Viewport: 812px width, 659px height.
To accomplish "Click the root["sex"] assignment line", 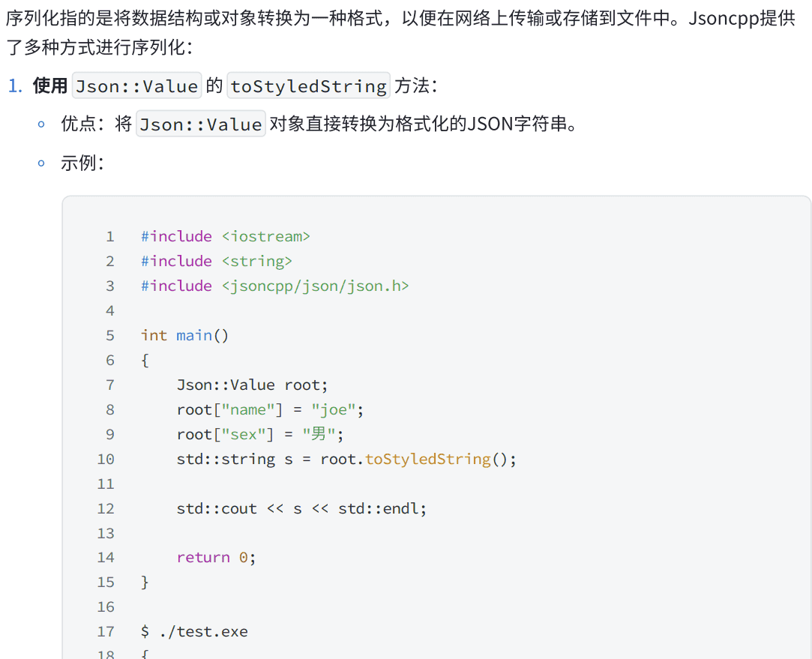I will coord(259,434).
